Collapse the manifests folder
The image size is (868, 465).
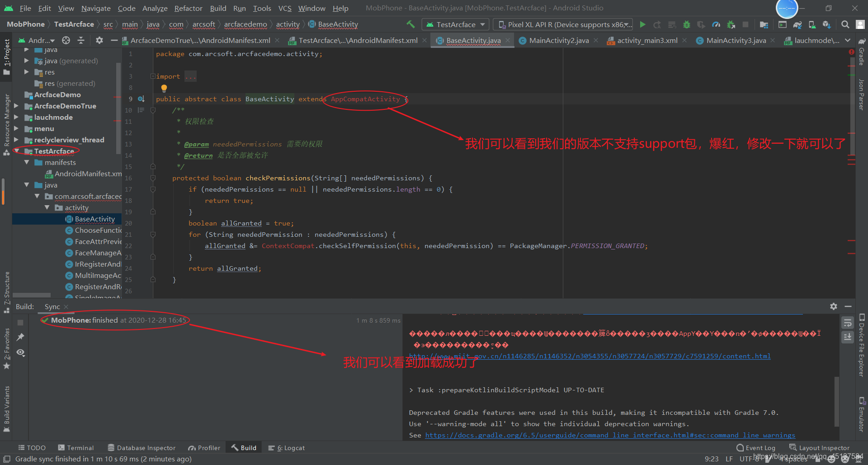tap(27, 162)
